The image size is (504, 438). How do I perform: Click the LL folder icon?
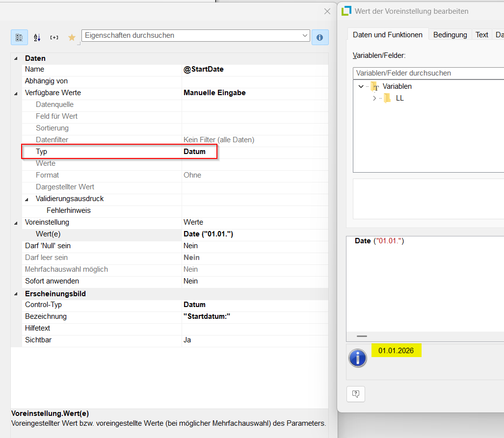387,98
